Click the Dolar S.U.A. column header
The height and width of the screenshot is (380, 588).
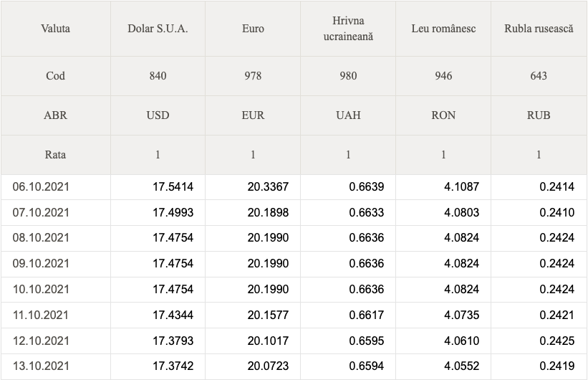point(158,29)
